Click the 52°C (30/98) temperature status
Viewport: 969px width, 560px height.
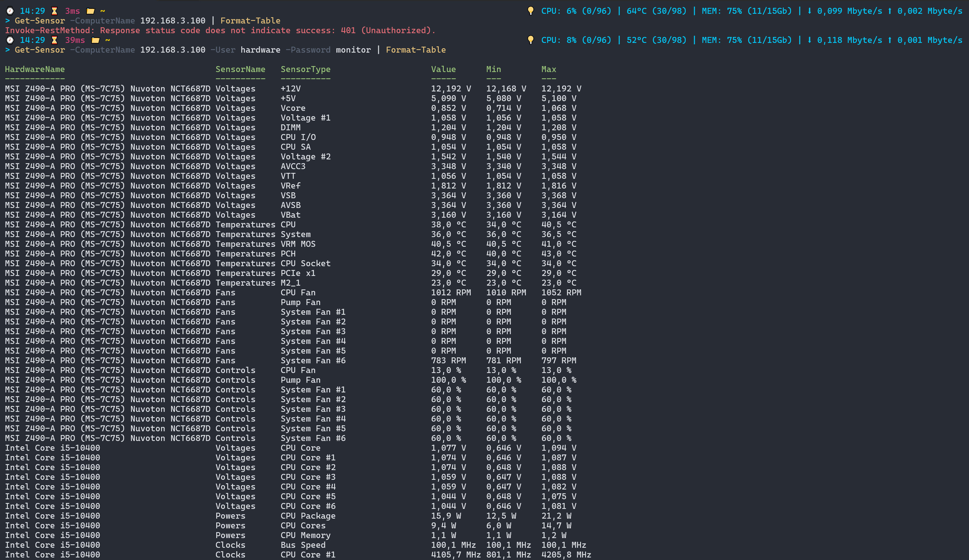[x=656, y=40]
